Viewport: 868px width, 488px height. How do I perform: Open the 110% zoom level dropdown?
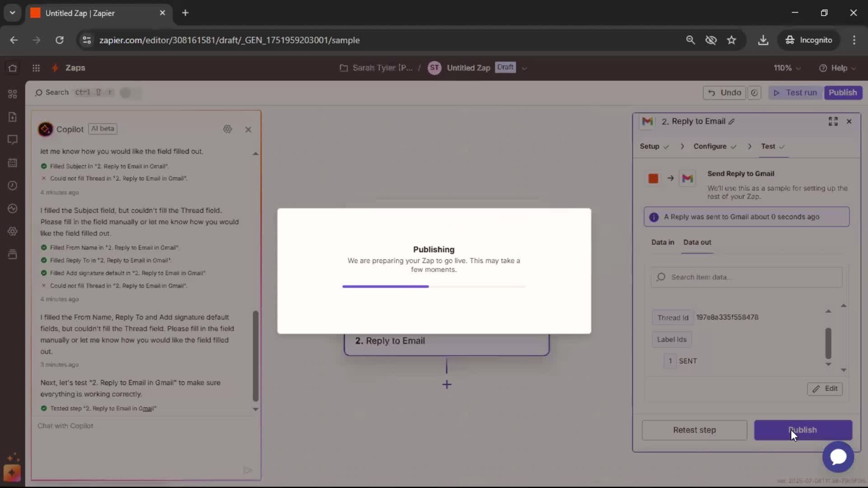point(787,68)
